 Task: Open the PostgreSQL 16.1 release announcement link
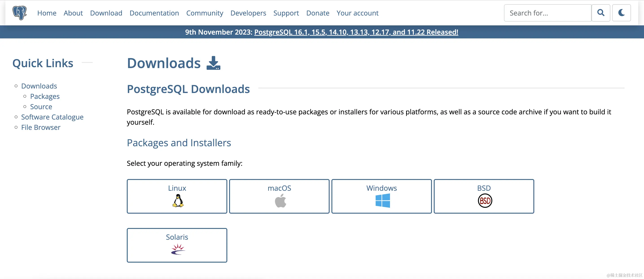pyautogui.click(x=356, y=32)
